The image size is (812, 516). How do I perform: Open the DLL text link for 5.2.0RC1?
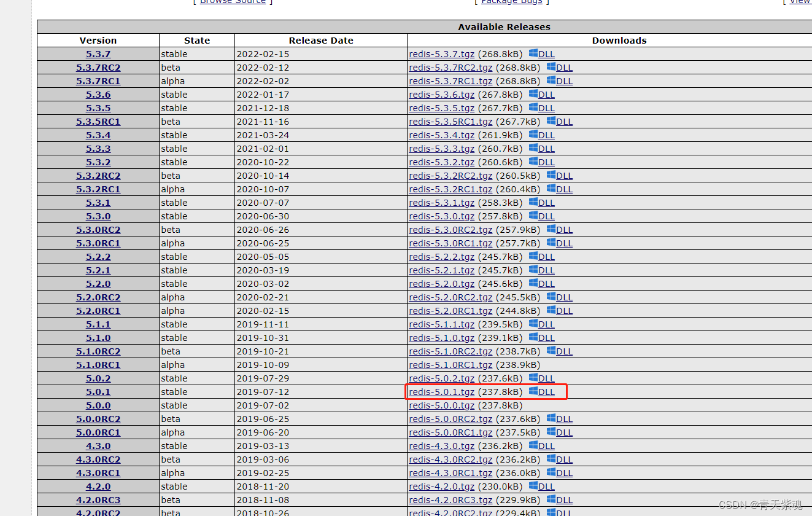click(565, 311)
